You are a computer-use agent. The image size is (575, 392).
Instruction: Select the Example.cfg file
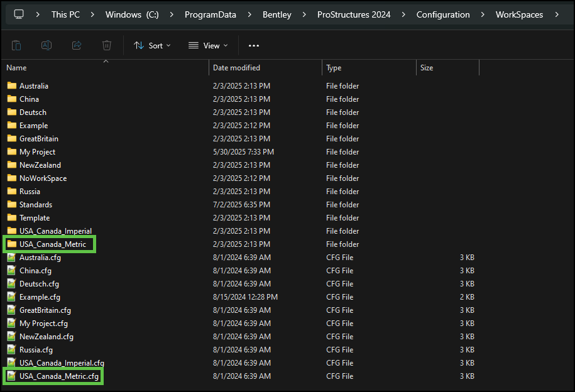pos(40,297)
